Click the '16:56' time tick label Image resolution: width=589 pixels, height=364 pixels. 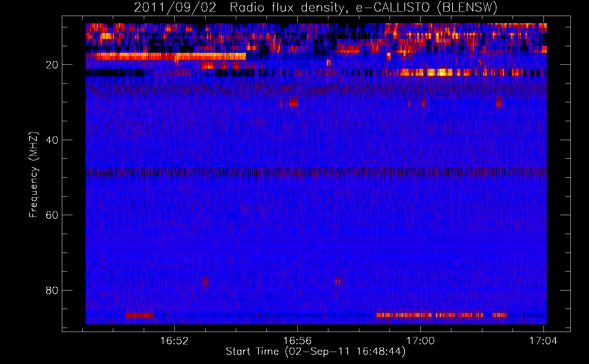297,341
